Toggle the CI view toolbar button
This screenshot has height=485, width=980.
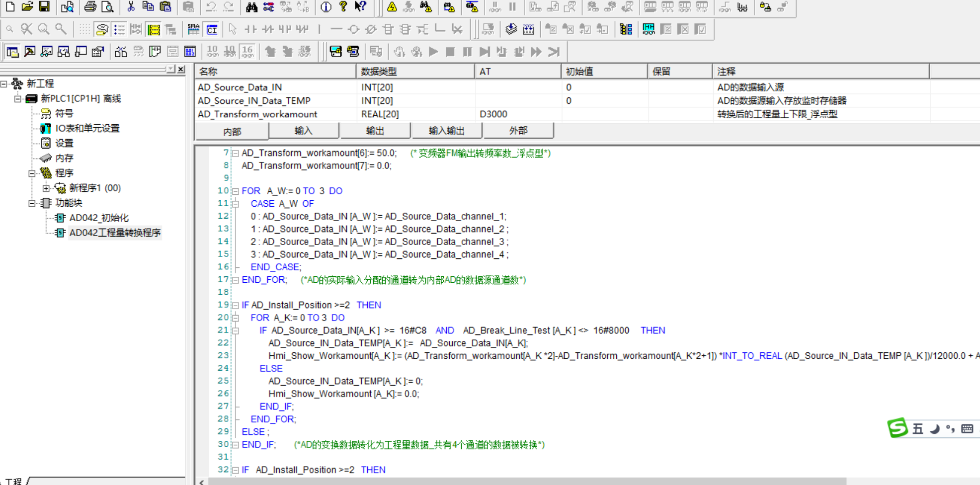212,30
